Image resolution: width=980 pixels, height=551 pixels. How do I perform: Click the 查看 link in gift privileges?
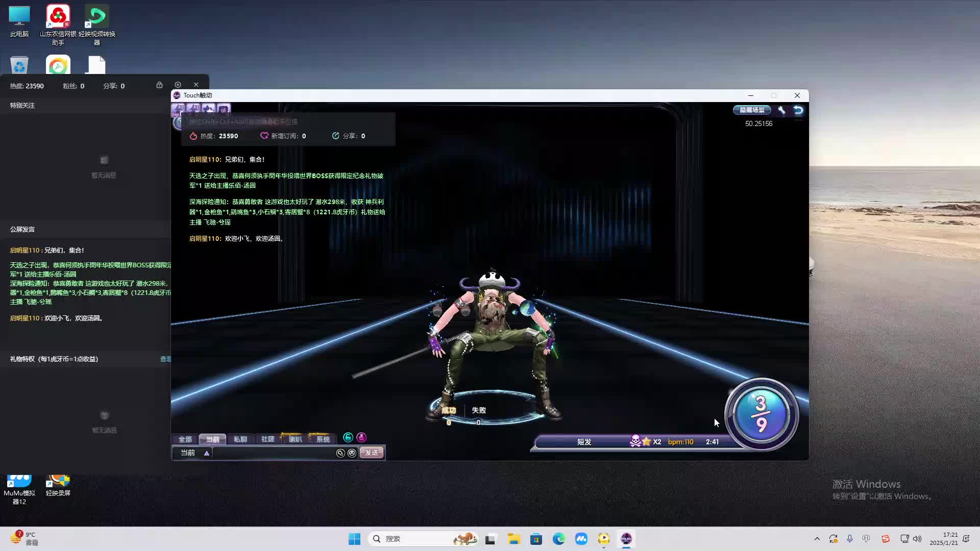pyautogui.click(x=165, y=359)
